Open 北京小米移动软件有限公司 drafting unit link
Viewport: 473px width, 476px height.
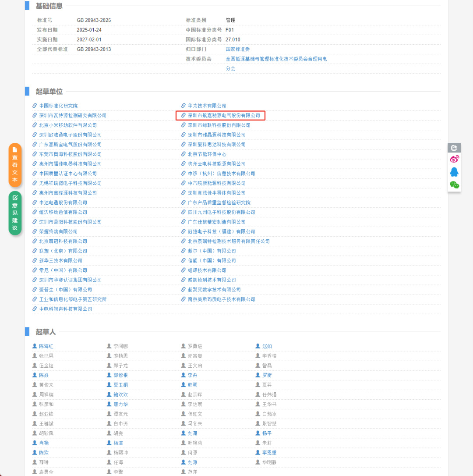[68, 125]
